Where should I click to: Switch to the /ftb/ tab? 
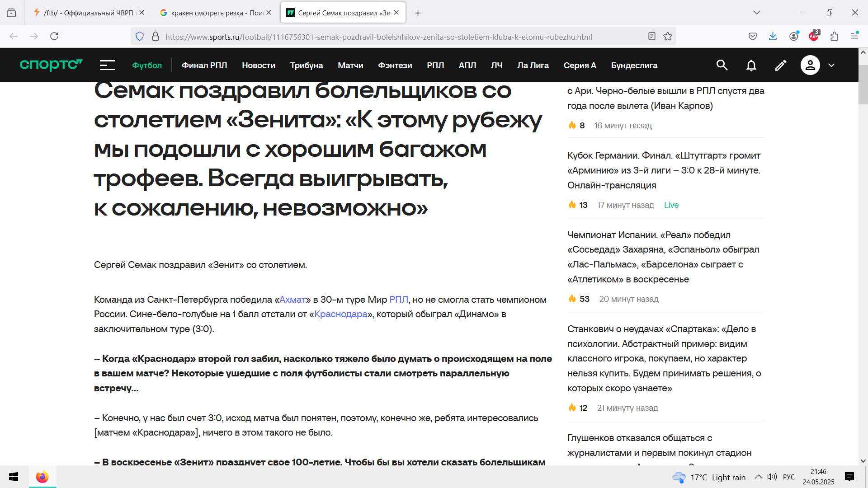(88, 13)
